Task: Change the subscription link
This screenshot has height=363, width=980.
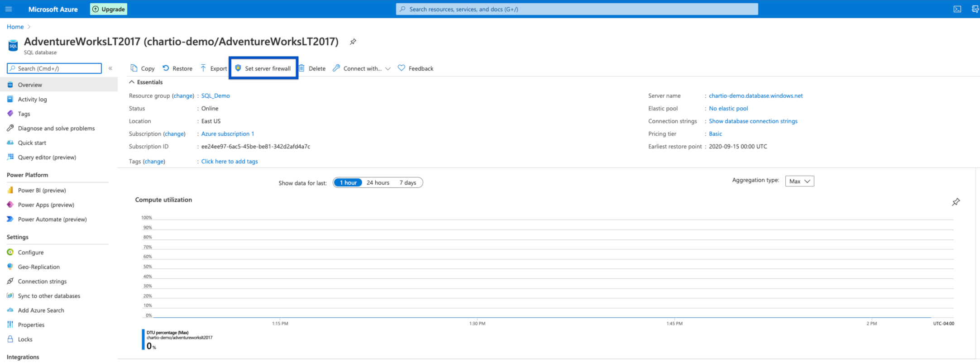Action: point(174,134)
